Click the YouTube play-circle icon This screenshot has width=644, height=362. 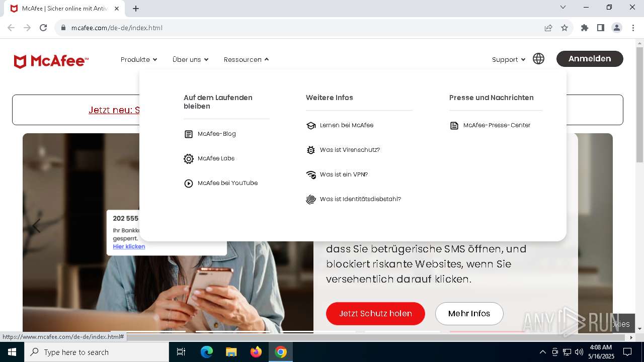click(189, 184)
